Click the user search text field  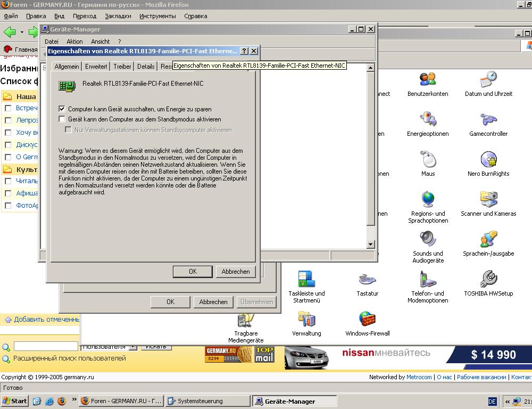coord(46,347)
